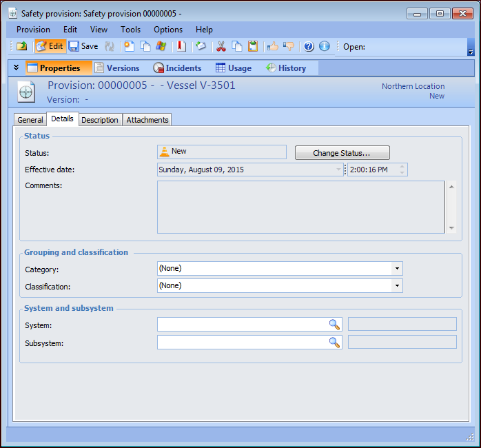Click the blue information icon
The height and width of the screenshot is (448, 481).
coord(324,46)
